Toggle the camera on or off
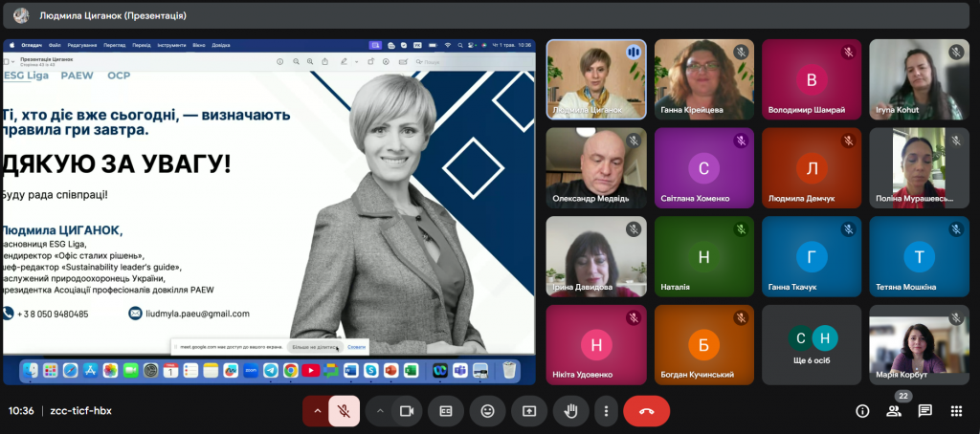Screen dimensions: 980x434 (407, 411)
